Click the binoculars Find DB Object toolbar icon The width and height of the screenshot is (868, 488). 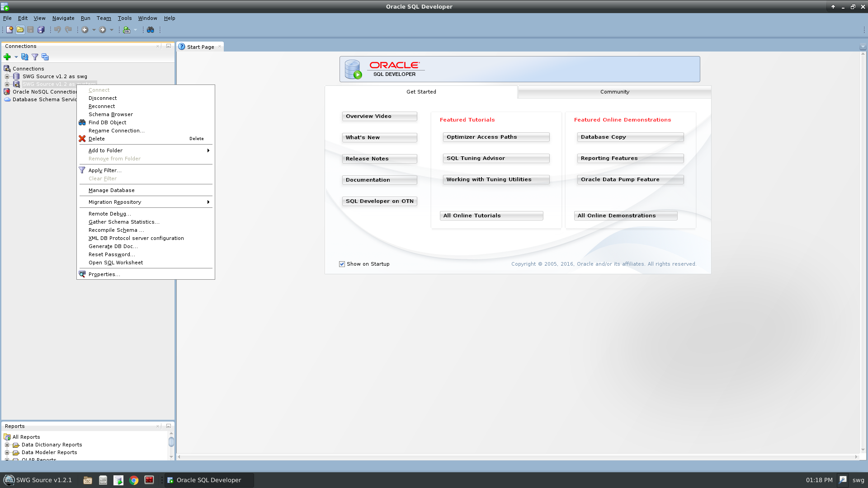pyautogui.click(x=151, y=30)
